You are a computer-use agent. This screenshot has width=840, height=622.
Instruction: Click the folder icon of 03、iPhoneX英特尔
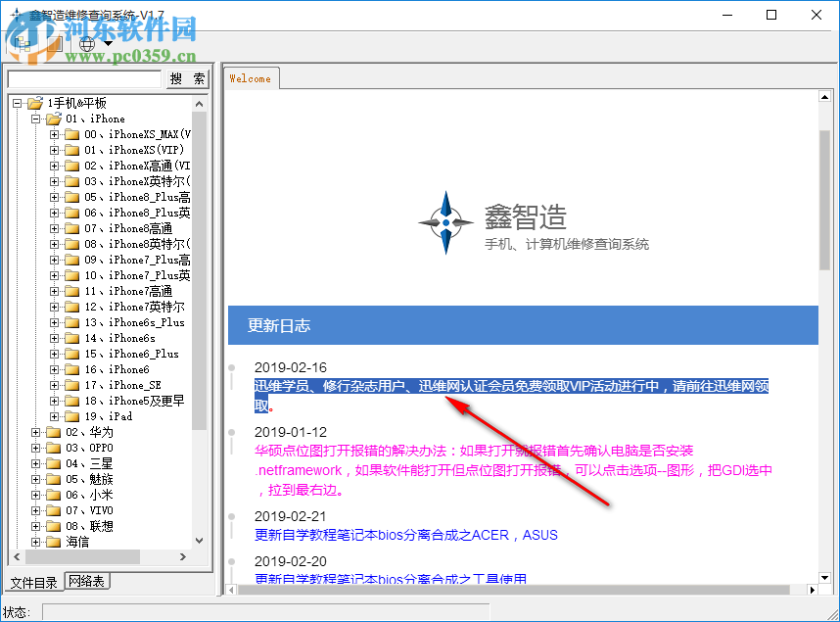click(x=71, y=181)
